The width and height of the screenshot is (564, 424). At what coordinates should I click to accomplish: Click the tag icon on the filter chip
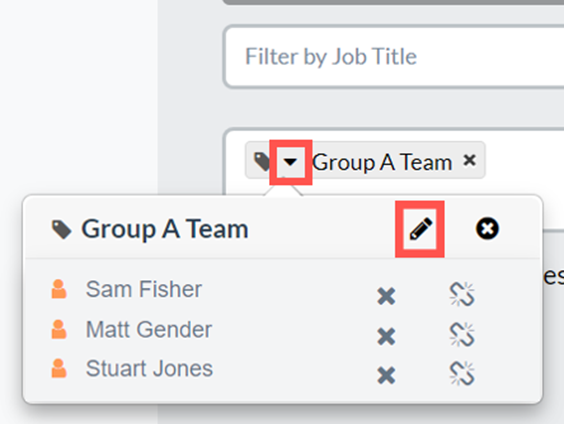[x=261, y=161]
